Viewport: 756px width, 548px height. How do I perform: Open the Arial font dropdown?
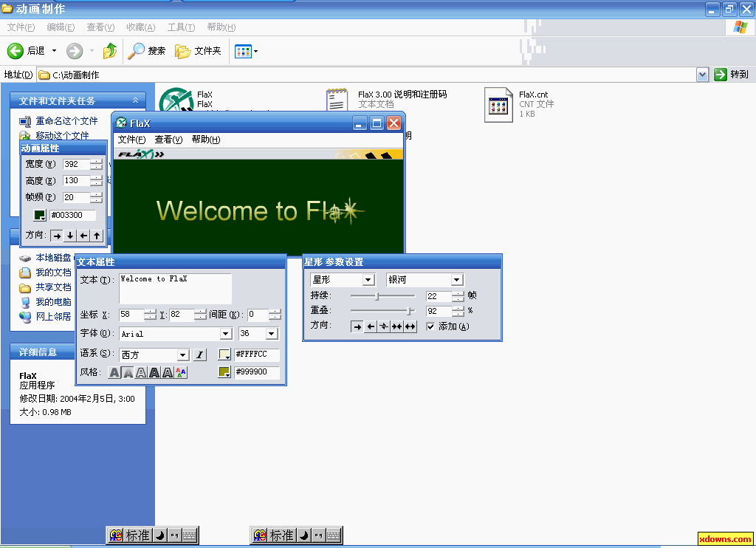tap(226, 334)
